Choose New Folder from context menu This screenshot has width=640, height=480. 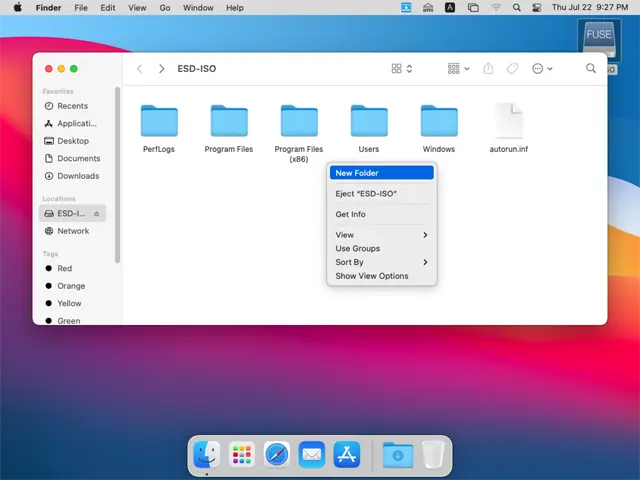point(357,173)
